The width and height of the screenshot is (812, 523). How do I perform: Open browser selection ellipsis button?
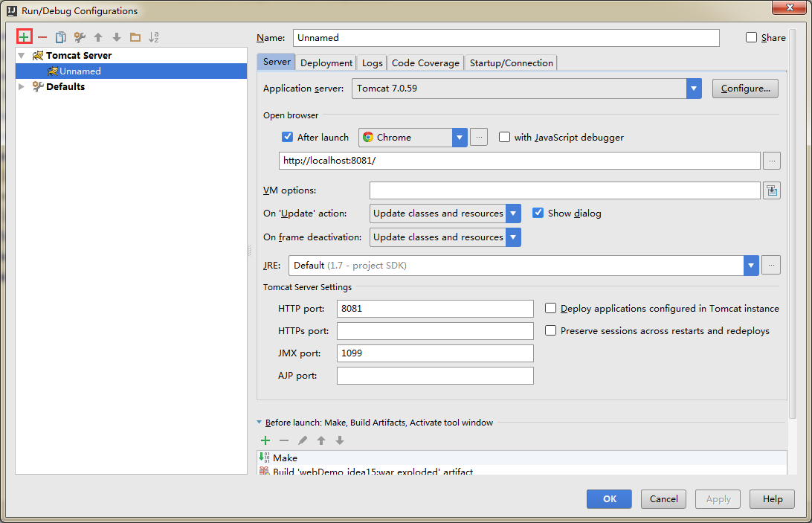(479, 138)
